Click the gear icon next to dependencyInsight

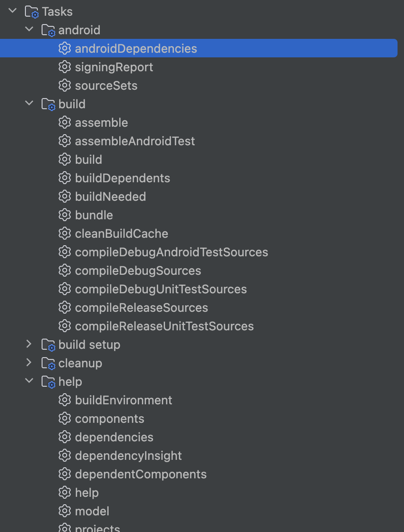click(x=65, y=455)
